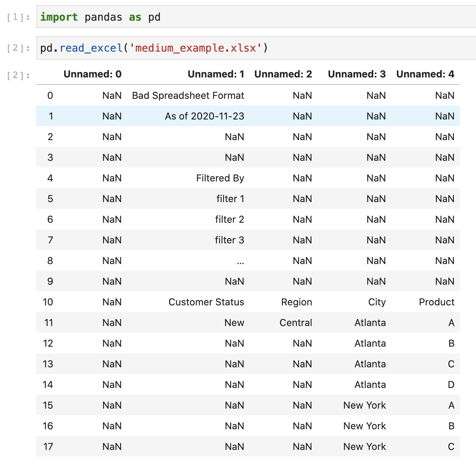Click the 'New York' cell in row 15
The height and width of the screenshot is (461, 476).
pyautogui.click(x=365, y=405)
